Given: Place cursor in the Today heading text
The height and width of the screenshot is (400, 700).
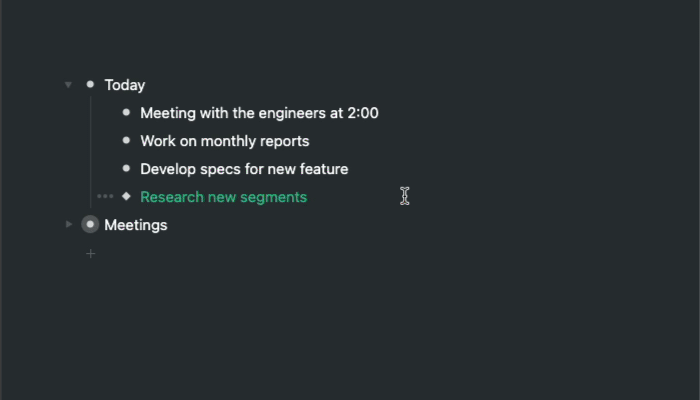Looking at the screenshot, I should click(125, 85).
